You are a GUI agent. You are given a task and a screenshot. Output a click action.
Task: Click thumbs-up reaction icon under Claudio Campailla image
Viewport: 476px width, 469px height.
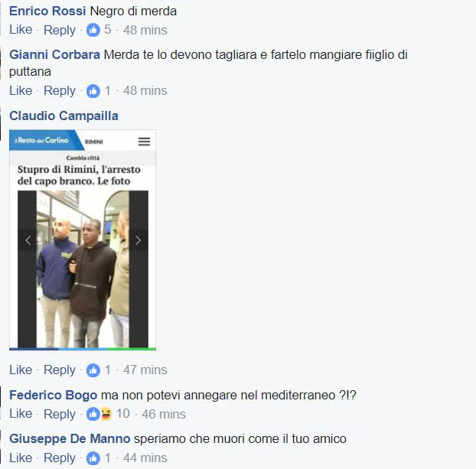(x=93, y=370)
